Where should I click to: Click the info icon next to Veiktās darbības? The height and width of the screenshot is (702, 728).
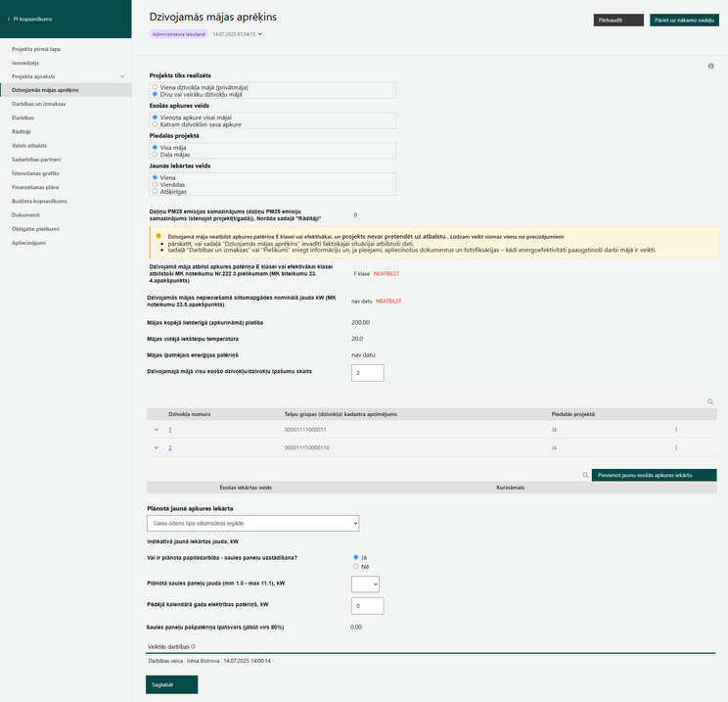click(193, 646)
